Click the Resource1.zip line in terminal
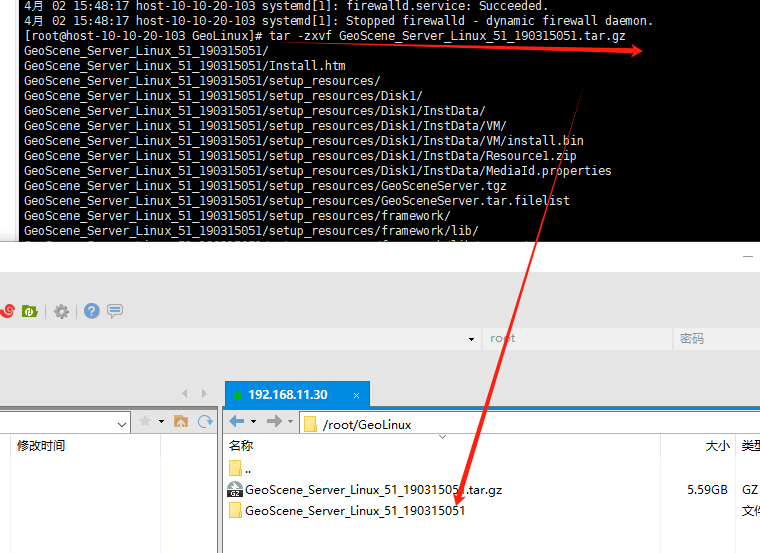The image size is (760, 553). click(300, 156)
